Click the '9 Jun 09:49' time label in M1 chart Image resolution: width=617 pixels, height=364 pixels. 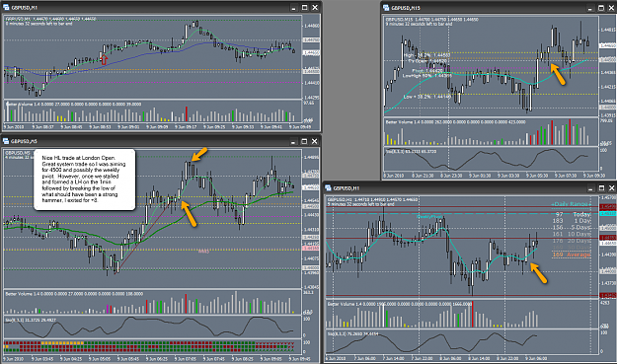tap(300, 127)
